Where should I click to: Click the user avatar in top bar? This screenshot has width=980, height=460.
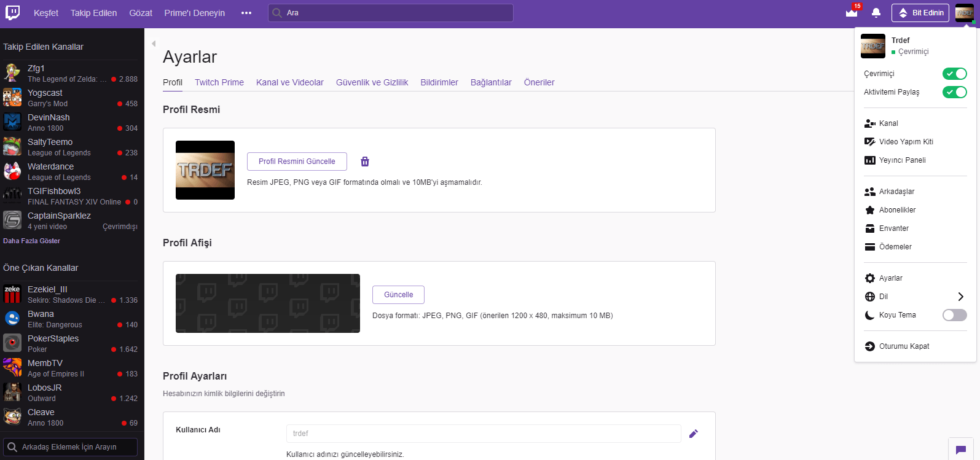(965, 13)
